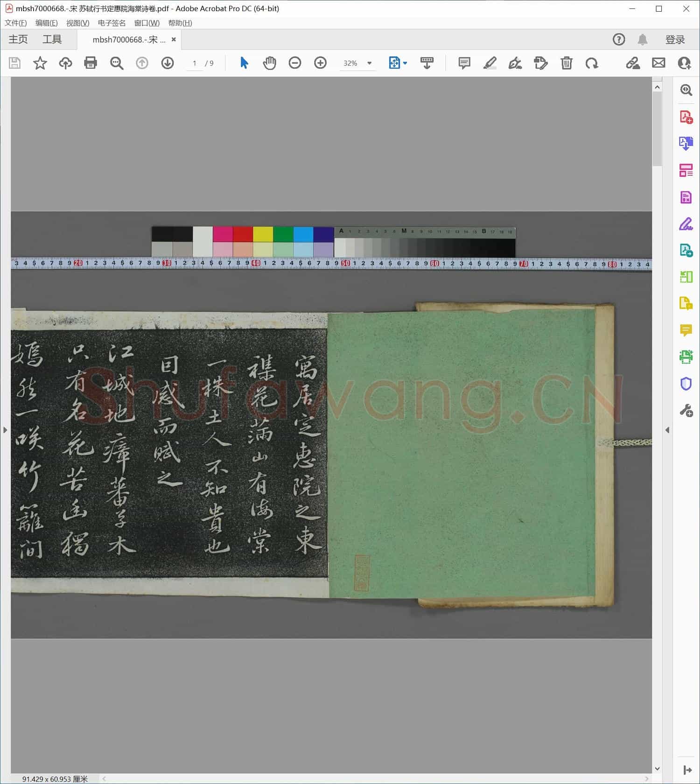Switch to the 主页 home tab

point(18,40)
